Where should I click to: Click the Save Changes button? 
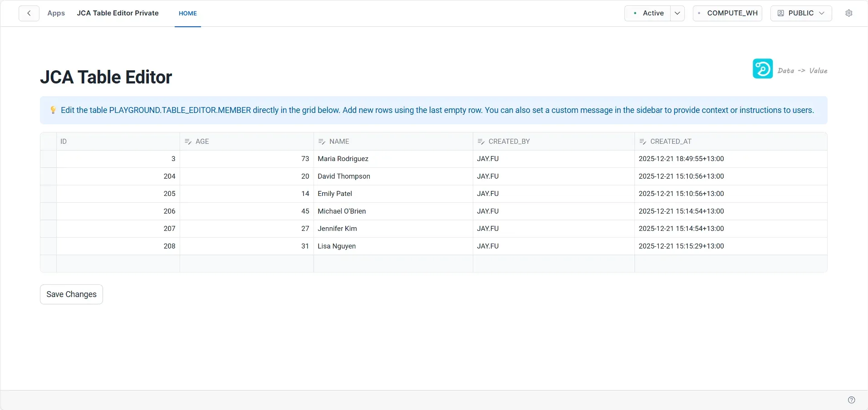[x=71, y=294]
